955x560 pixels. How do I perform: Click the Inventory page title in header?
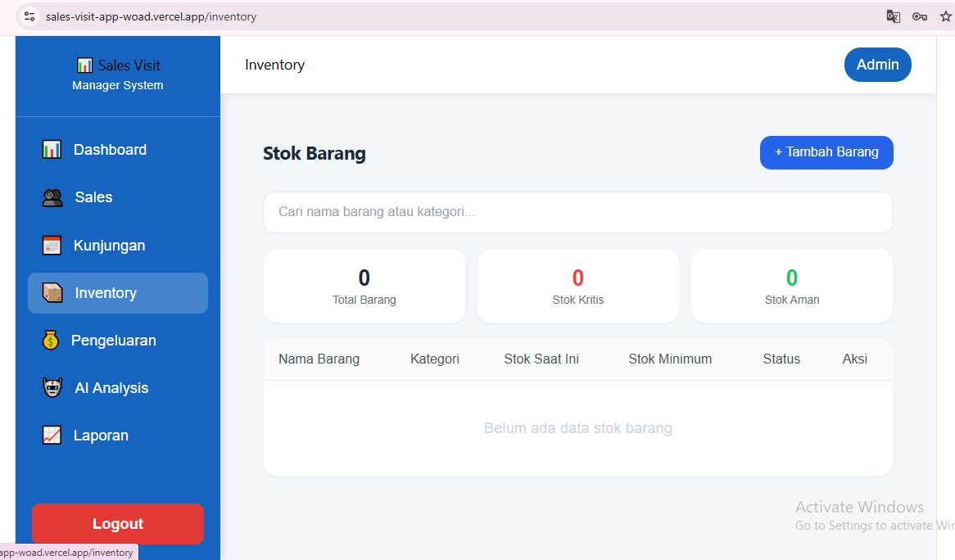pyautogui.click(x=274, y=65)
